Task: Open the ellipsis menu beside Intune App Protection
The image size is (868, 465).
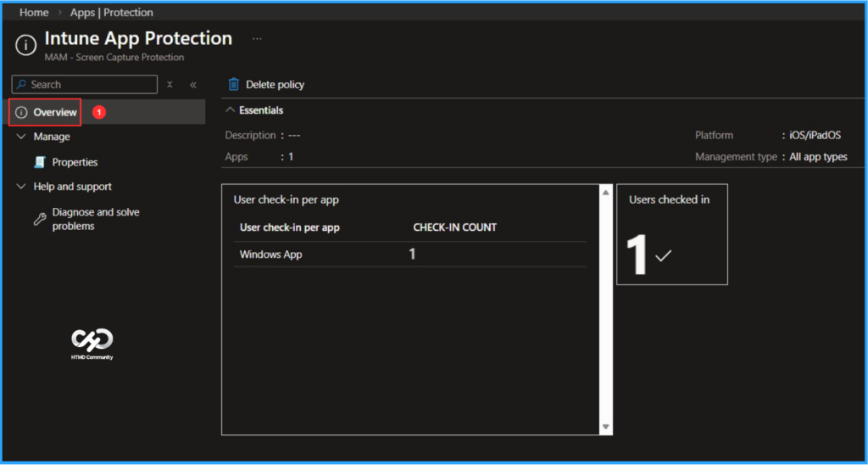Action: click(x=257, y=39)
